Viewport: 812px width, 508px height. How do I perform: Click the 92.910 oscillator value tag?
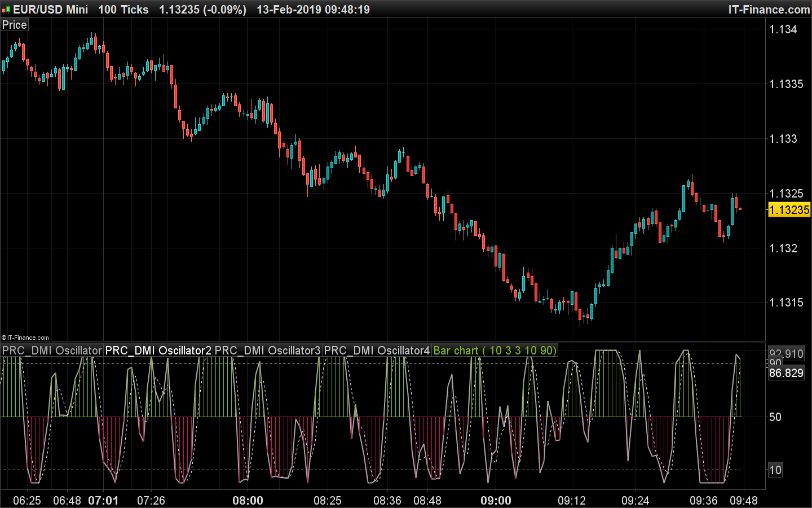click(786, 354)
